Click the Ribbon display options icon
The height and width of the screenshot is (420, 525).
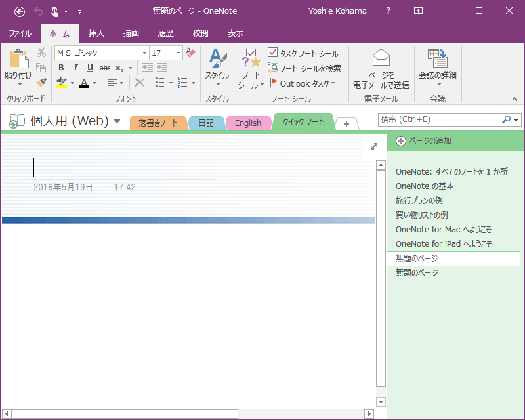[418, 10]
